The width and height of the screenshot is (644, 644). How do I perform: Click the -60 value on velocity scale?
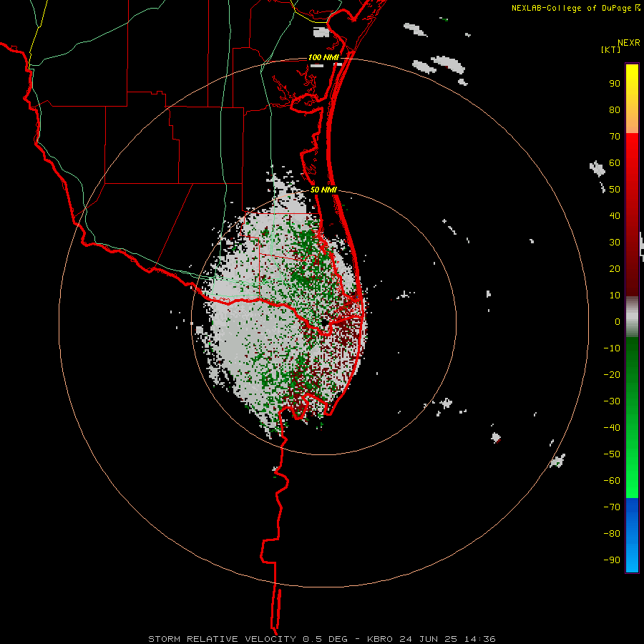pyautogui.click(x=612, y=481)
